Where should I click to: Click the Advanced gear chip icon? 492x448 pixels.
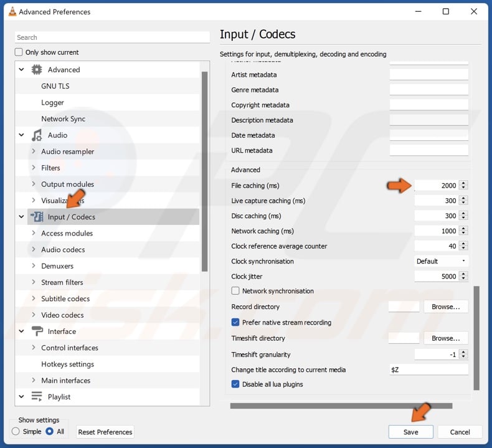(37, 70)
